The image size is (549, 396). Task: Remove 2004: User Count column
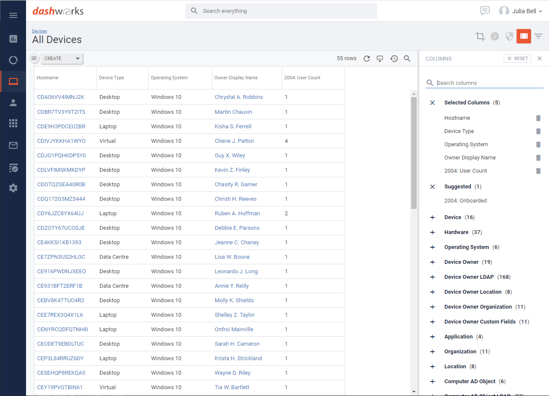pos(538,171)
